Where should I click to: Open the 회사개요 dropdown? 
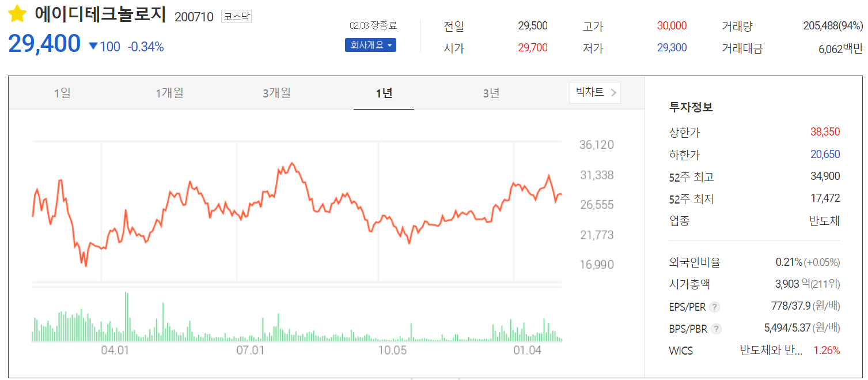370,45
